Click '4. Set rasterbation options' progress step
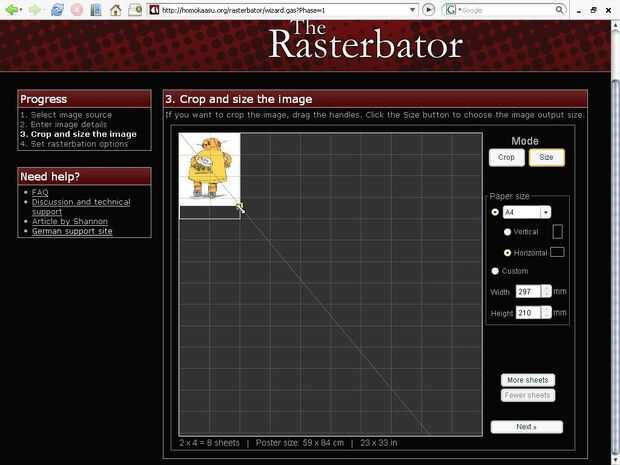 (74, 144)
